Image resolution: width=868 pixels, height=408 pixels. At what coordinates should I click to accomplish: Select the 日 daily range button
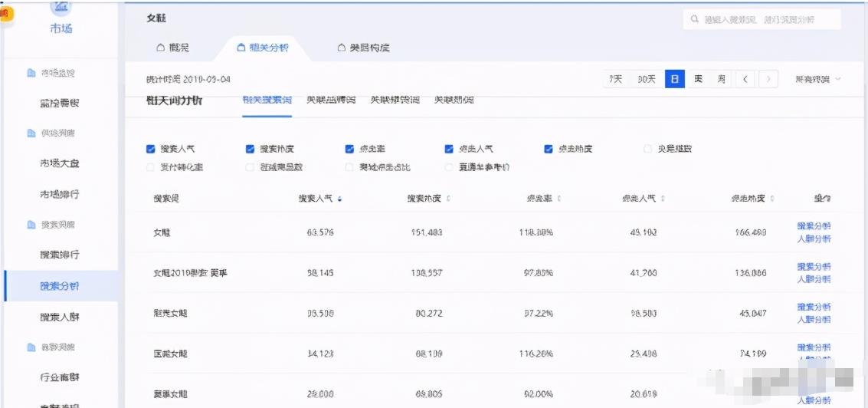point(675,79)
